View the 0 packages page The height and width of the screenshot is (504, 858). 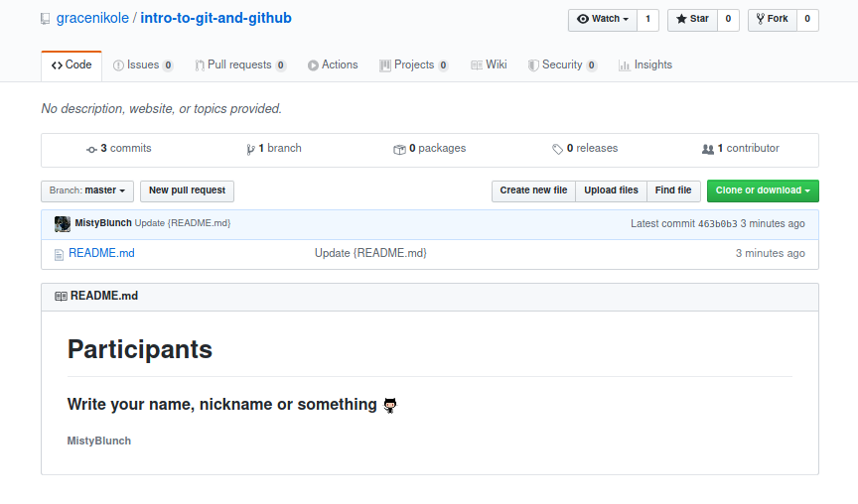point(430,149)
